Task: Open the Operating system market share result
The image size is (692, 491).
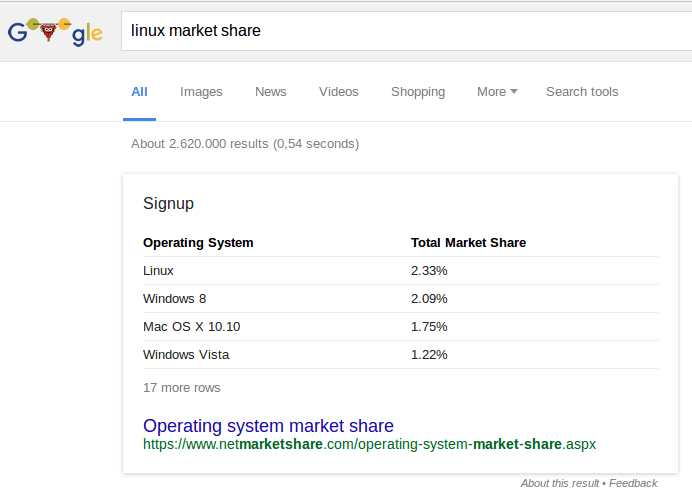Action: point(268,426)
